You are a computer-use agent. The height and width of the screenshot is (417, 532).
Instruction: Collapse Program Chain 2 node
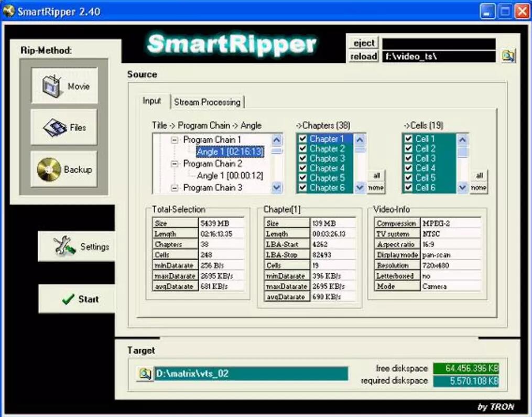(175, 164)
